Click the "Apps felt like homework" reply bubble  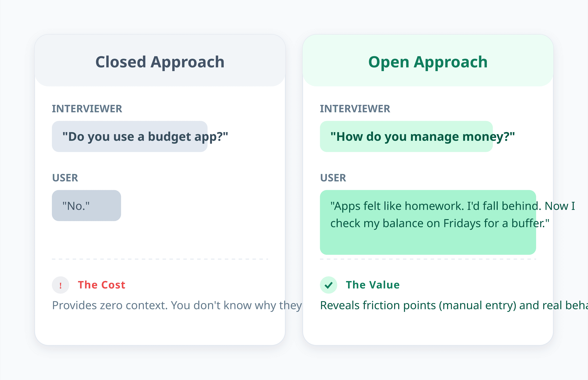point(428,222)
